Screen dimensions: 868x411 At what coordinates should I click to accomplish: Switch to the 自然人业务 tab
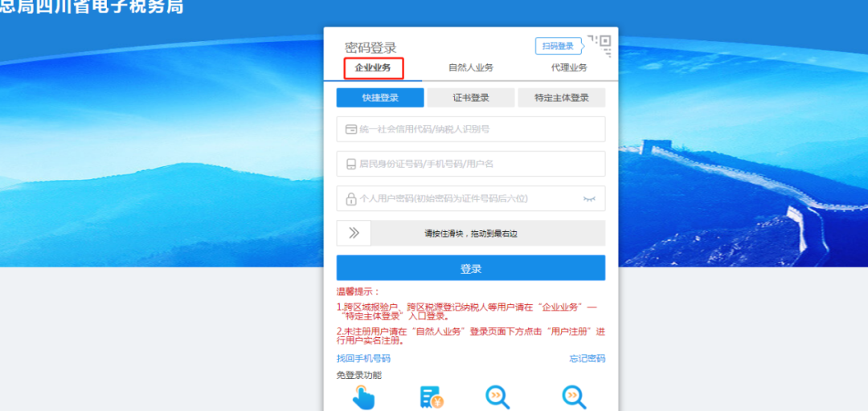point(470,68)
